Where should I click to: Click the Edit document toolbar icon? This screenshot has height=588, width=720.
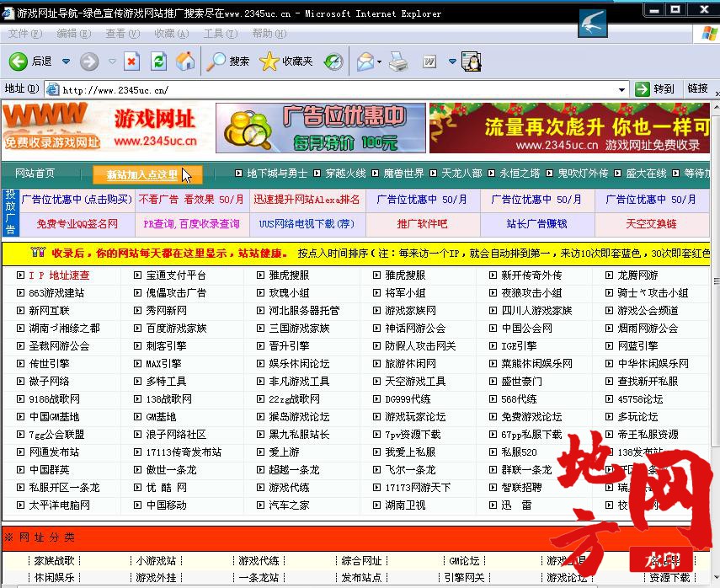[429, 61]
